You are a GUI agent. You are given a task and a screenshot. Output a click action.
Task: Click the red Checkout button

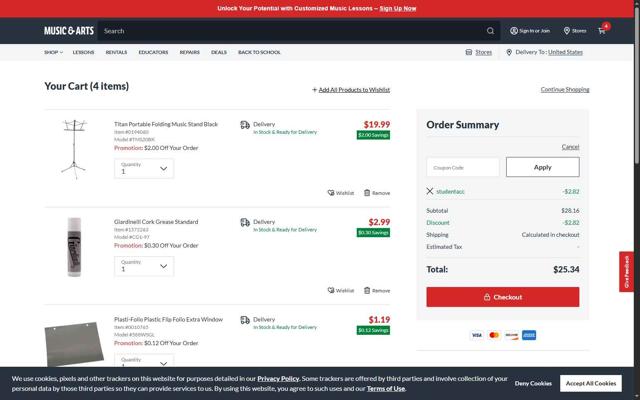click(x=502, y=297)
